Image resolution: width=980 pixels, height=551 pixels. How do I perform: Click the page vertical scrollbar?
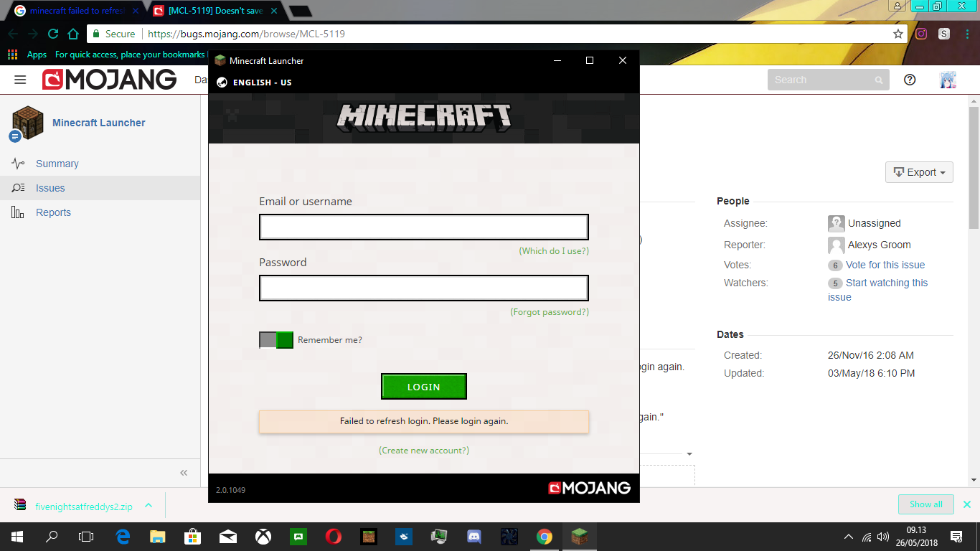tap(974, 167)
